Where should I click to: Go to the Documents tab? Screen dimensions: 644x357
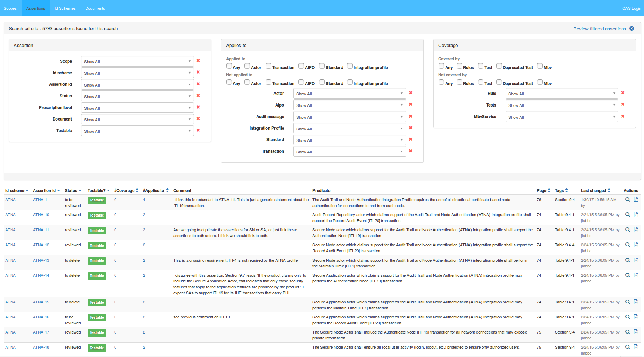click(95, 8)
